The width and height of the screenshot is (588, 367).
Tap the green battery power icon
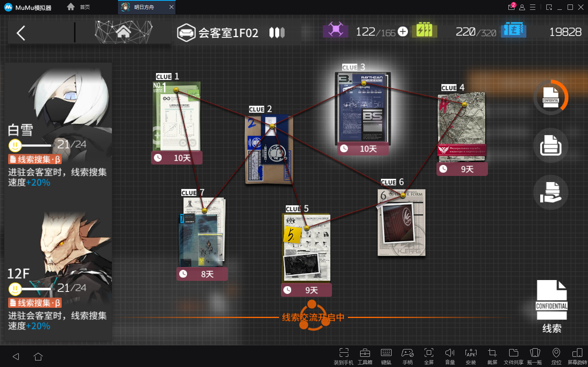point(424,30)
